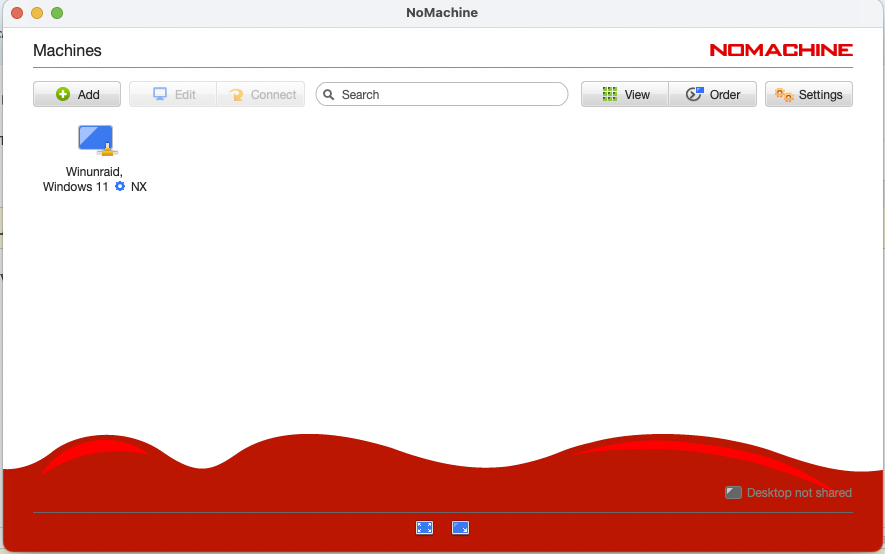
Task: Click the green maximize window button
Action: tap(57, 13)
